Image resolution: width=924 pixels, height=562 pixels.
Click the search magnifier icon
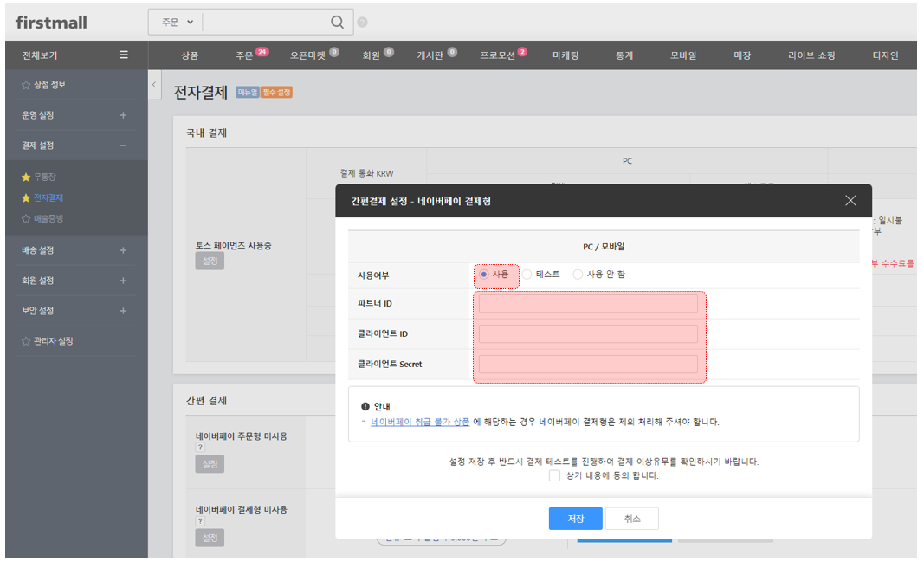click(337, 23)
